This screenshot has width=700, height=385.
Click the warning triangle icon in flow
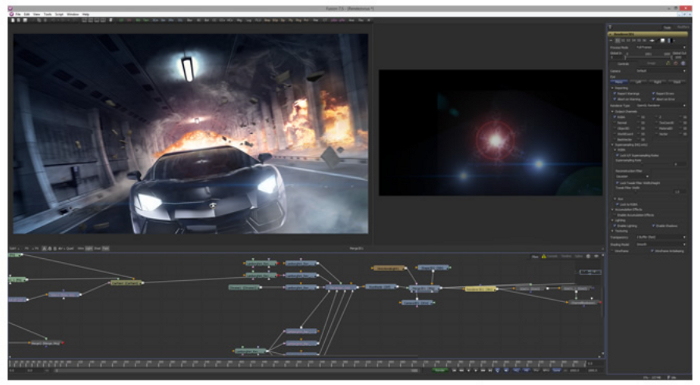tap(544, 256)
